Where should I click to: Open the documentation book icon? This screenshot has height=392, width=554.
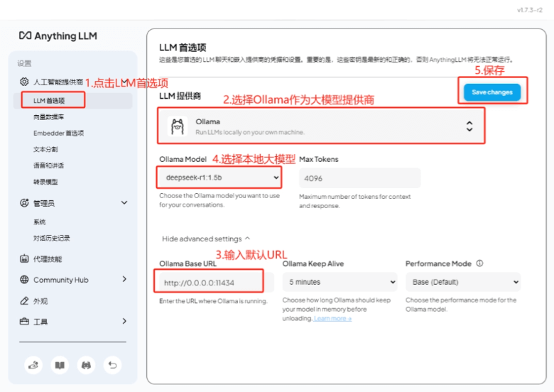point(60,365)
